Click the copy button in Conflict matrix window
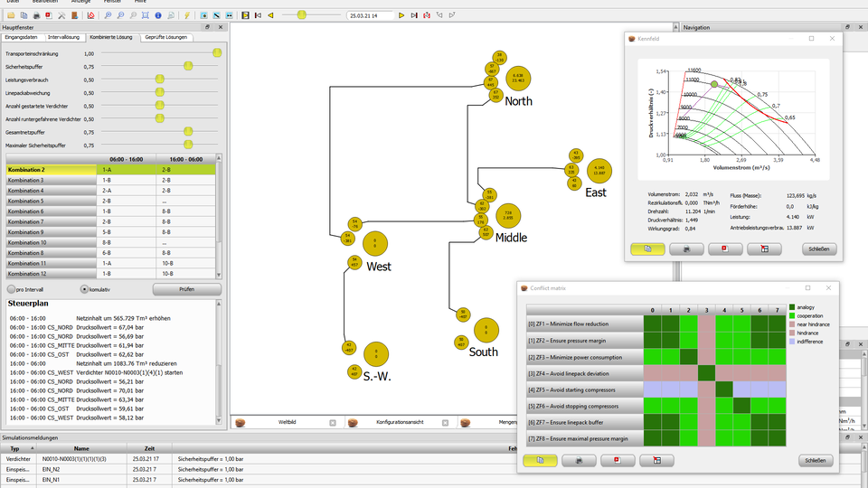Image resolution: width=868 pixels, height=488 pixels. click(x=541, y=460)
